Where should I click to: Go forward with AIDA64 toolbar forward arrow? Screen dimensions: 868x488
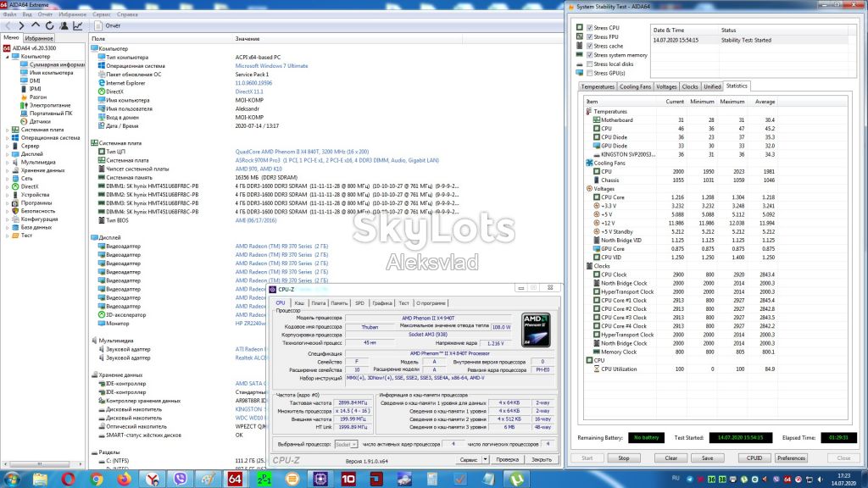pyautogui.click(x=21, y=25)
